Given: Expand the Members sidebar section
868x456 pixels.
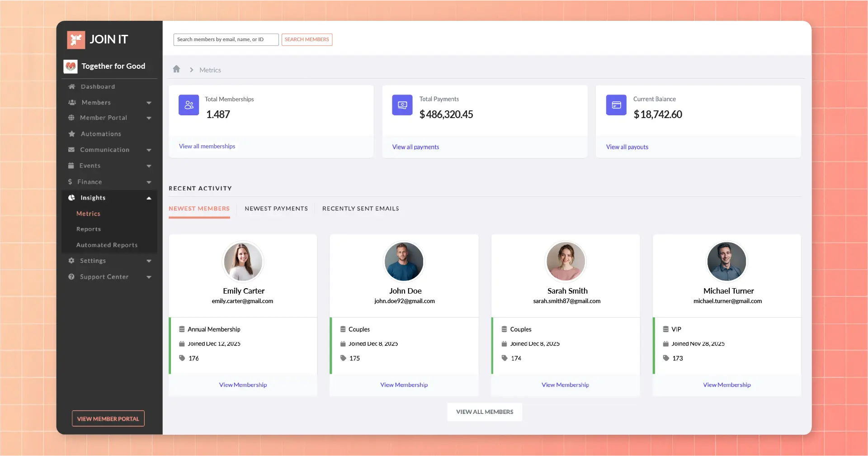Looking at the screenshot, I should pyautogui.click(x=149, y=103).
